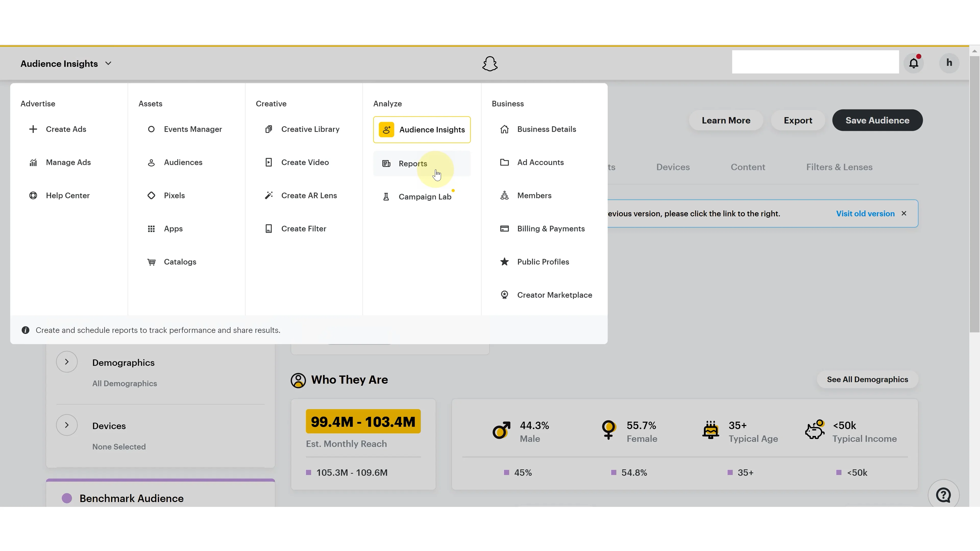Open Creative Library icon
980x551 pixels.
click(268, 129)
